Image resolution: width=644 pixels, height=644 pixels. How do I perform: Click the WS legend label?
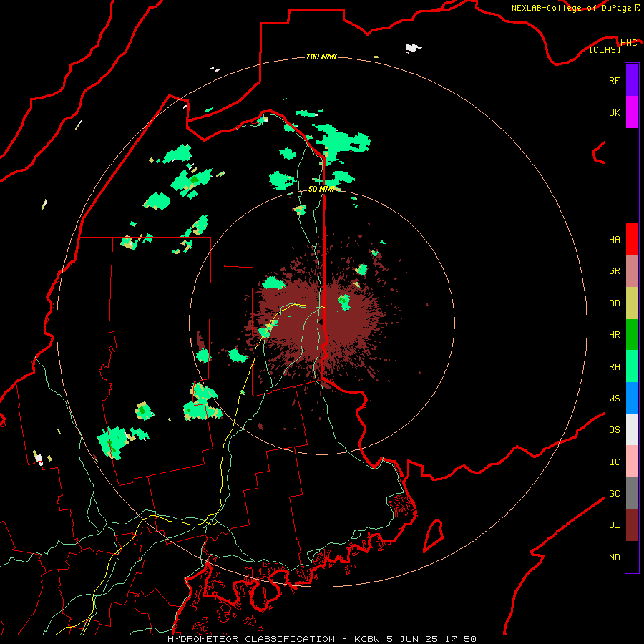614,398
